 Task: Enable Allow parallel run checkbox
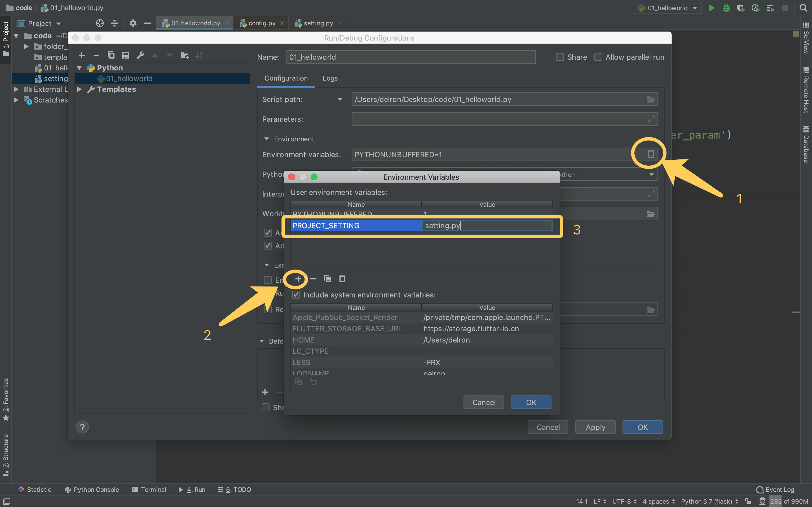(x=598, y=57)
